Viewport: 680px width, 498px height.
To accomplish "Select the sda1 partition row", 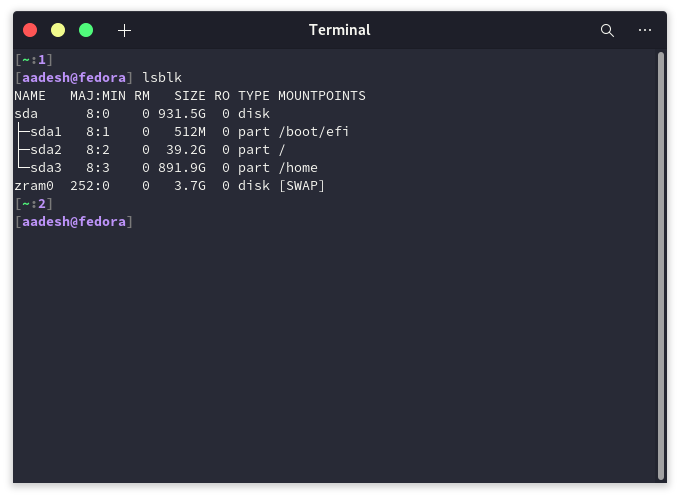I will (46, 132).
